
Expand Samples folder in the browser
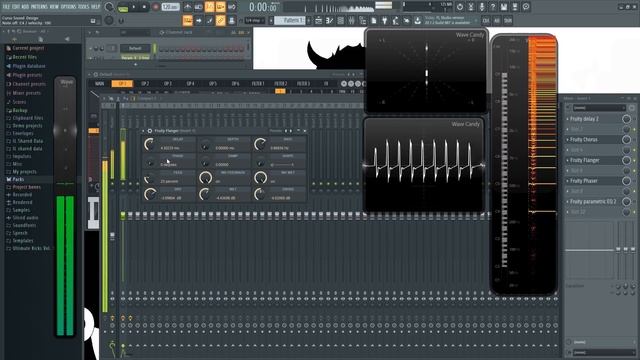[x=21, y=210]
